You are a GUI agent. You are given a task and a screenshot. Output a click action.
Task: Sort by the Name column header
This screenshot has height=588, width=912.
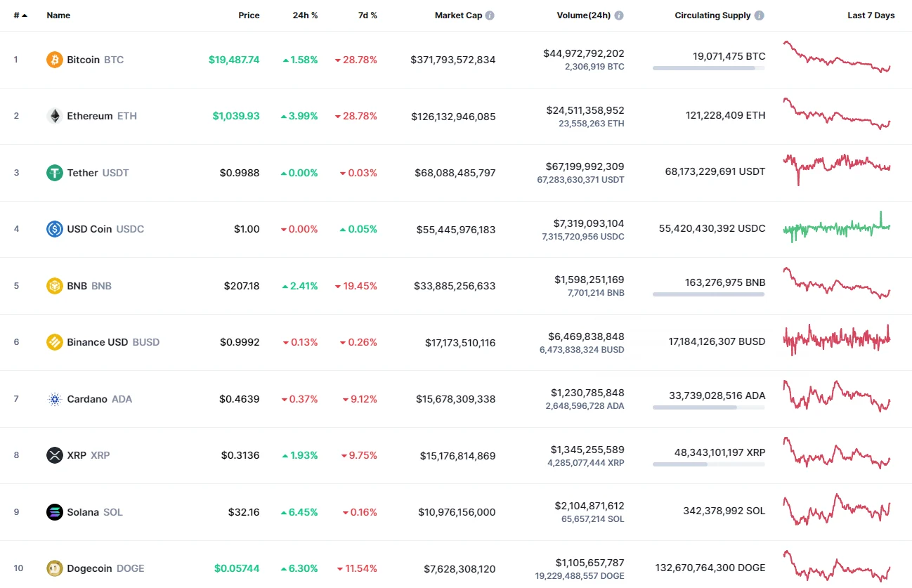pos(58,15)
